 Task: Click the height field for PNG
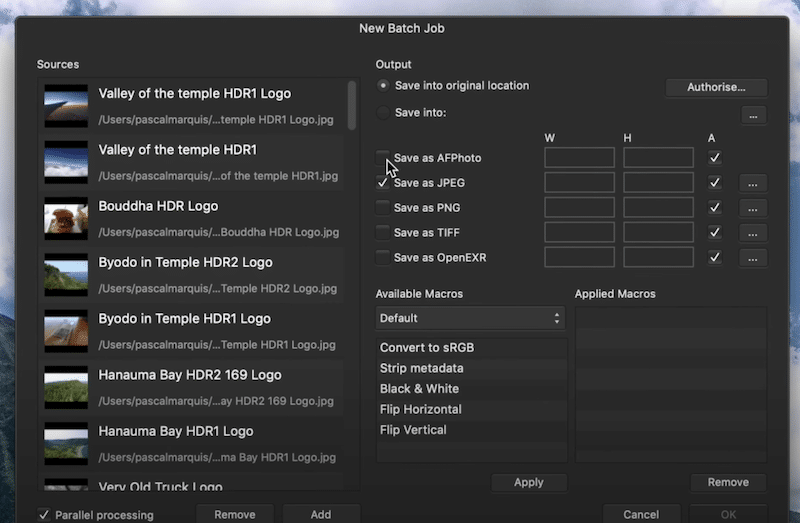(x=658, y=208)
